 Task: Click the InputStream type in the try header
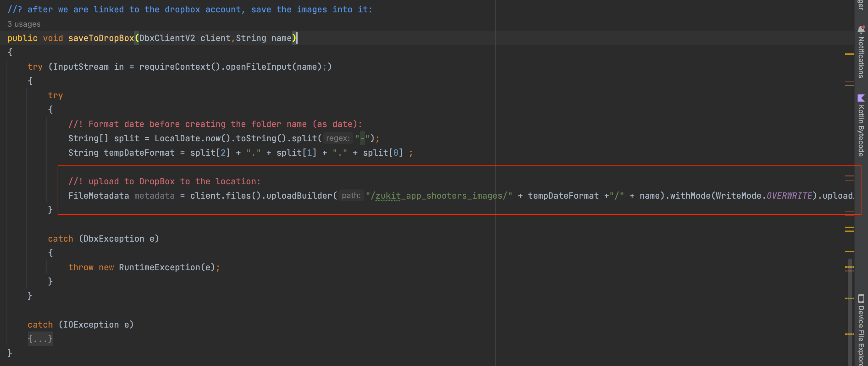click(x=81, y=67)
